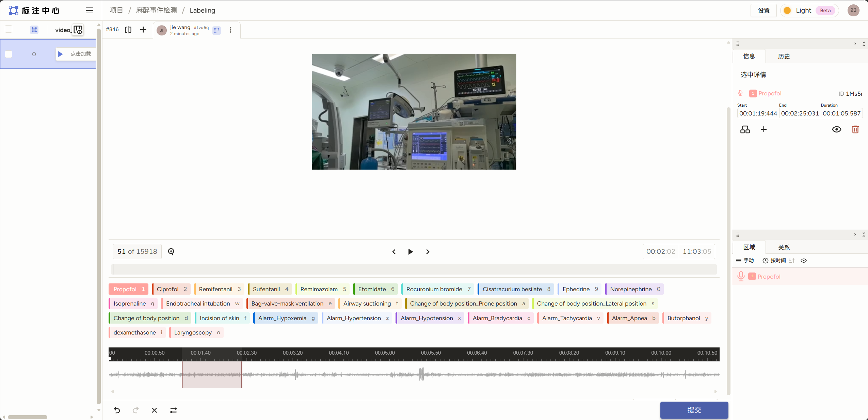868x420 pixels.
Task: Click the undo arrow icon
Action: pos(117,410)
